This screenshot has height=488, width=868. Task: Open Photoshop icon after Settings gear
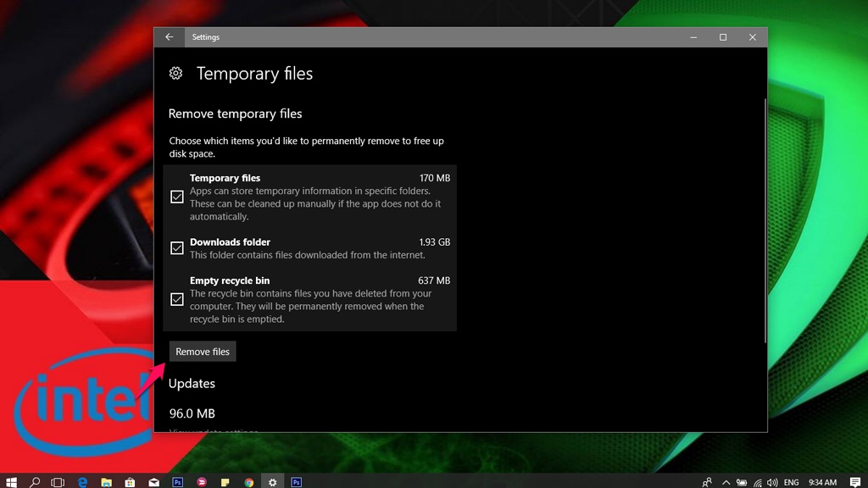tap(297, 482)
